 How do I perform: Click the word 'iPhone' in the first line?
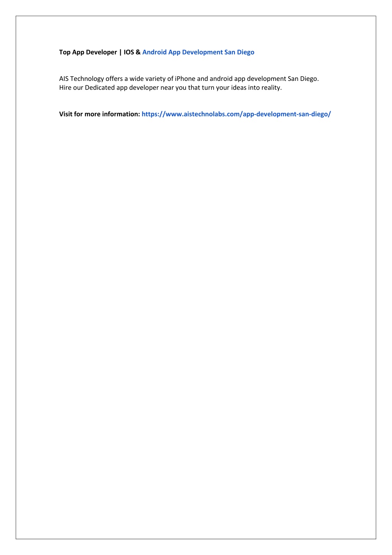coord(185,79)
